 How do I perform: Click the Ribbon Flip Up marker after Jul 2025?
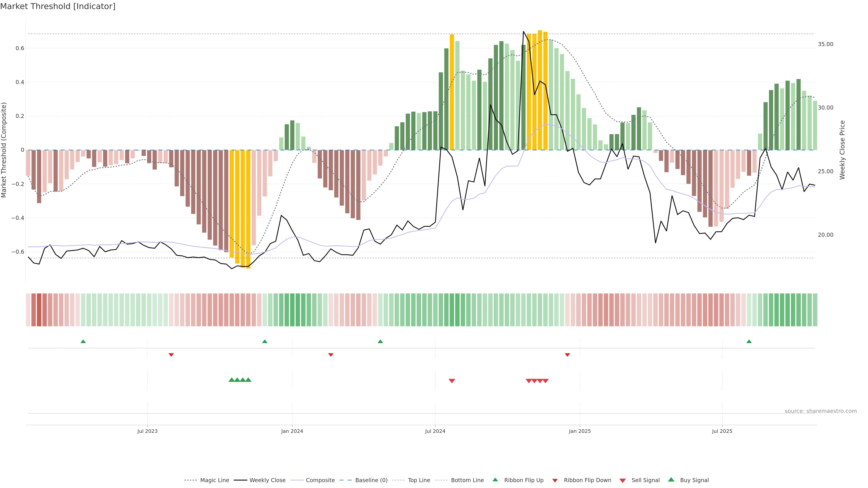[x=749, y=342]
